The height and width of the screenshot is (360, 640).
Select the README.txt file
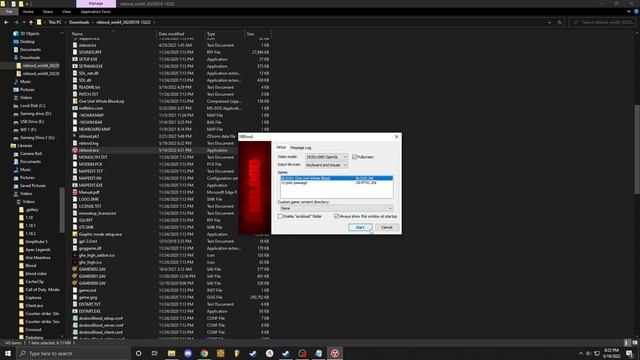[x=89, y=87]
